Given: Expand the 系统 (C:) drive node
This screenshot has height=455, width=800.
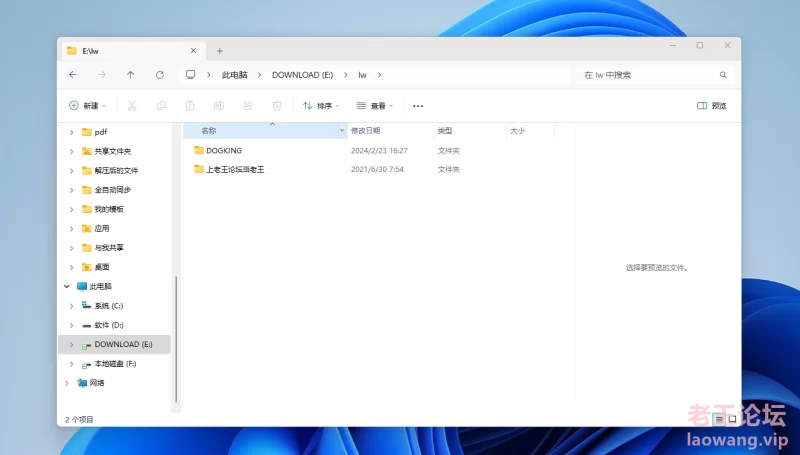Looking at the screenshot, I should pos(71,306).
